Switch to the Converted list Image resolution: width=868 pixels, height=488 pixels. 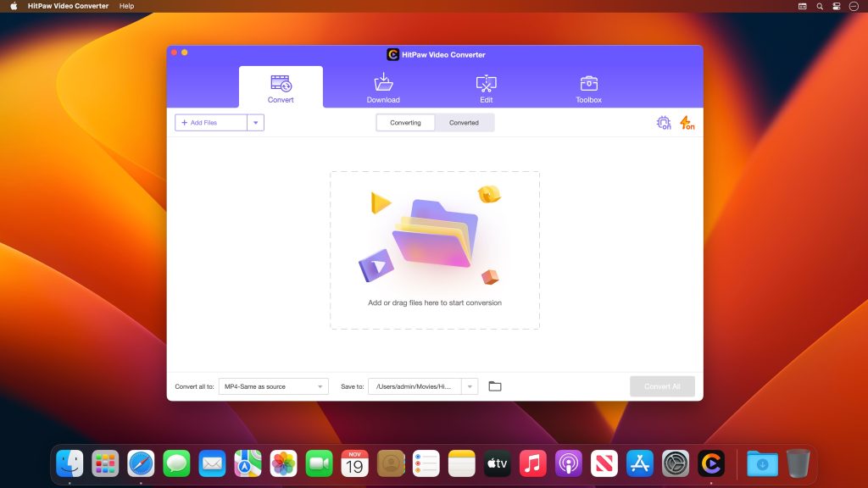[464, 122]
